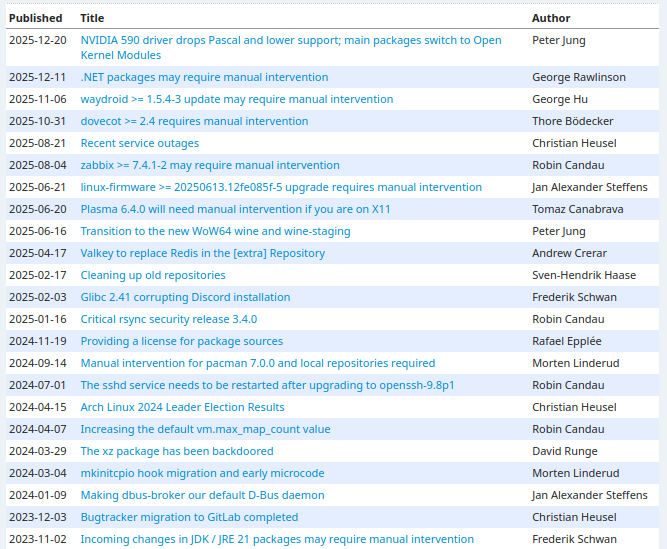Image resolution: width=667 pixels, height=549 pixels.
Task: Select date 2025-04-17 cell
Action: pos(37,253)
